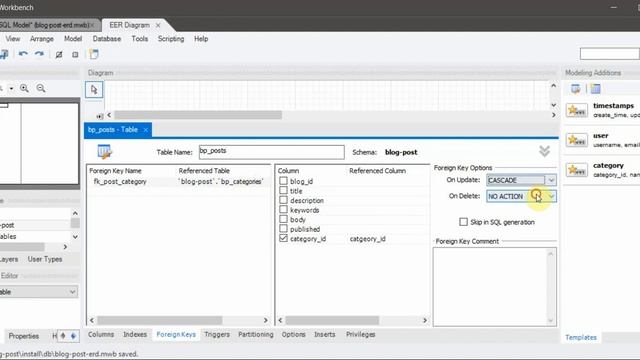Select the pointer tool in diagram palette
Viewport: 640px width, 360px height.
click(94, 89)
